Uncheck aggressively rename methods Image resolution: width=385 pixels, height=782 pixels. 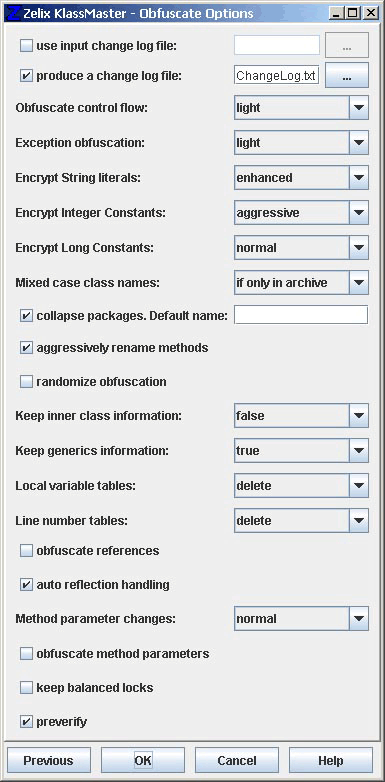(x=26, y=348)
